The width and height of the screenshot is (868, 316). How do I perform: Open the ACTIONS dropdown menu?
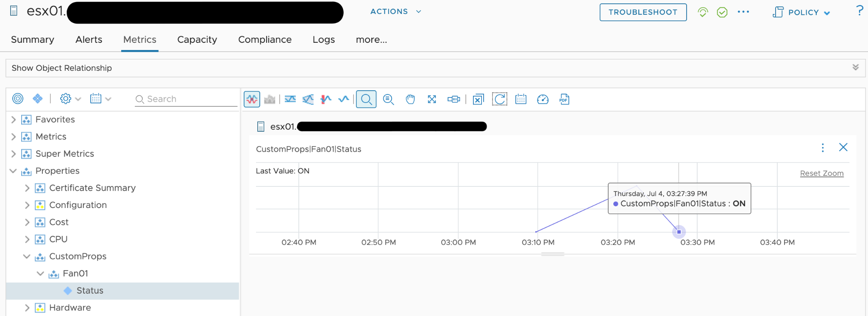point(396,11)
